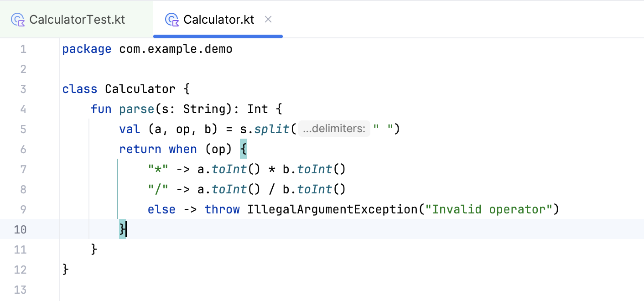The height and width of the screenshot is (301, 644).
Task: Click the when keyword on line 6
Action: (182, 149)
